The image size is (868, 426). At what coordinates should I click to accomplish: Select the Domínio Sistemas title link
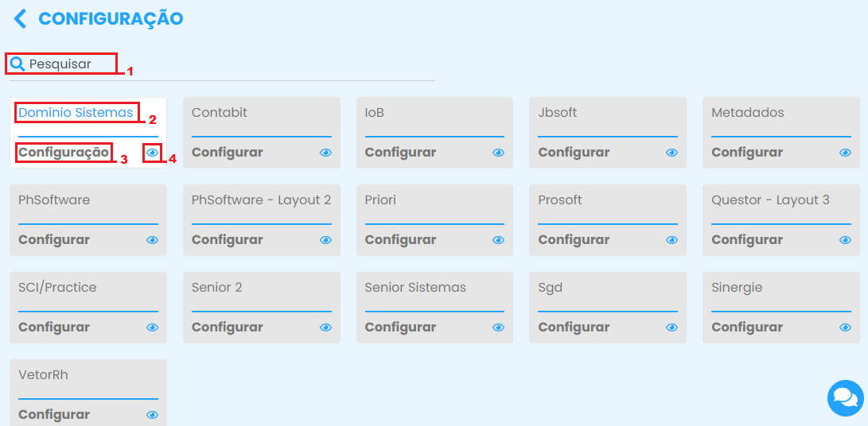[76, 113]
